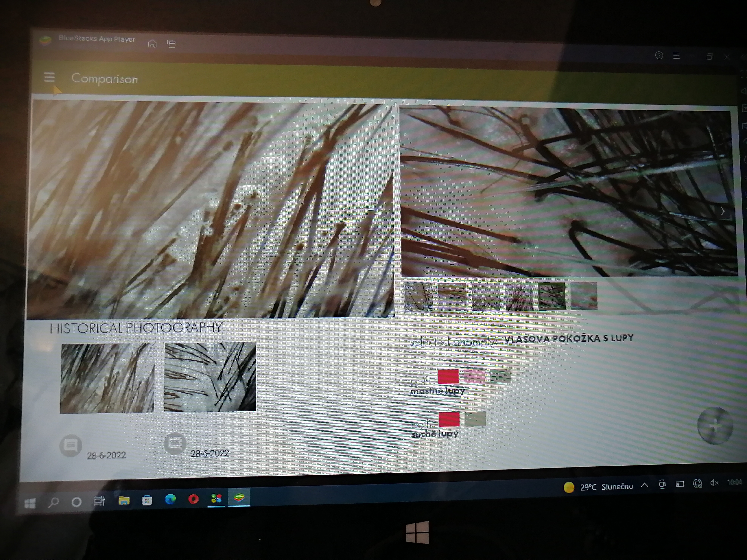Image resolution: width=747 pixels, height=560 pixels.
Task: Open Windows taskbar search
Action: pos(53,503)
